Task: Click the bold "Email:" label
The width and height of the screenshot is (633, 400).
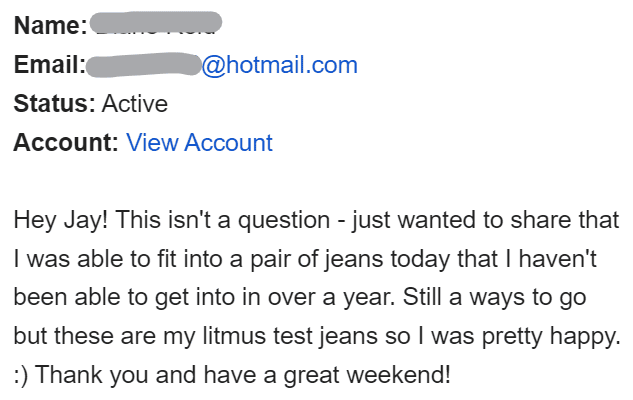Action: coord(50,66)
